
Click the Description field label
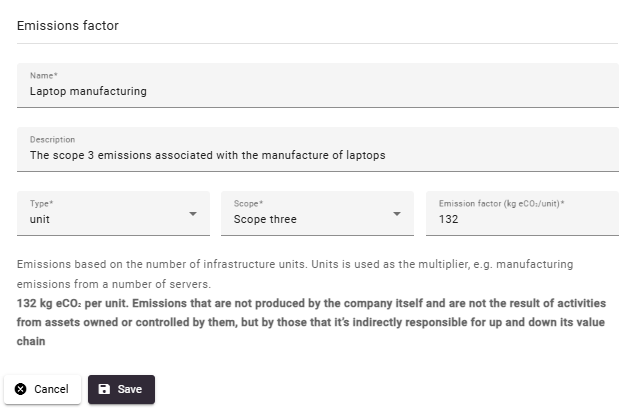coord(52,140)
